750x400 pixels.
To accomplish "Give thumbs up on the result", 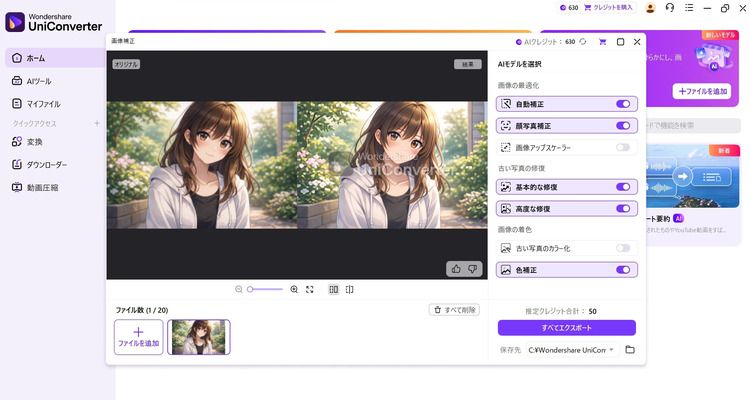I will click(x=456, y=269).
